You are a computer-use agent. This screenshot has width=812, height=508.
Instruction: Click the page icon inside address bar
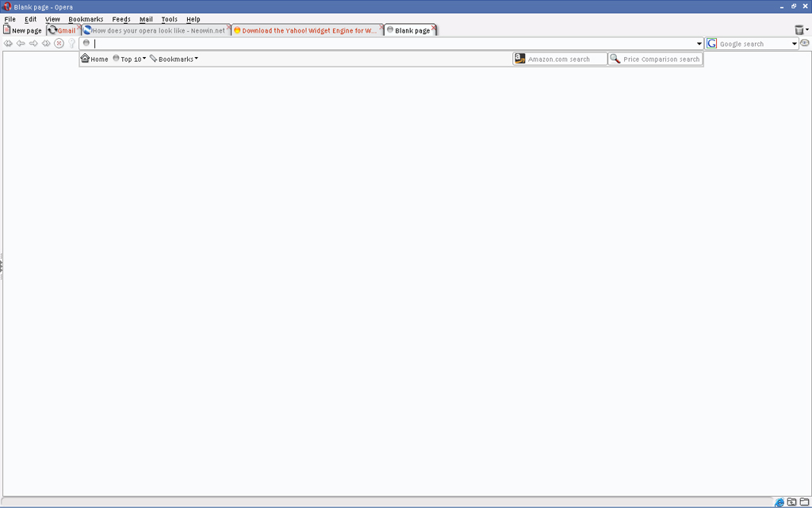(x=86, y=43)
